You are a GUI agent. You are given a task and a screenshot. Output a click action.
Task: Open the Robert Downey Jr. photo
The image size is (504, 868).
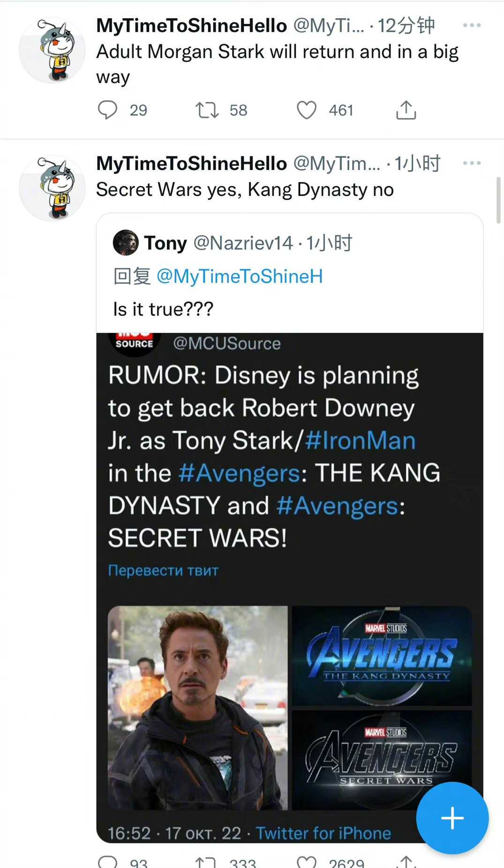(x=197, y=707)
